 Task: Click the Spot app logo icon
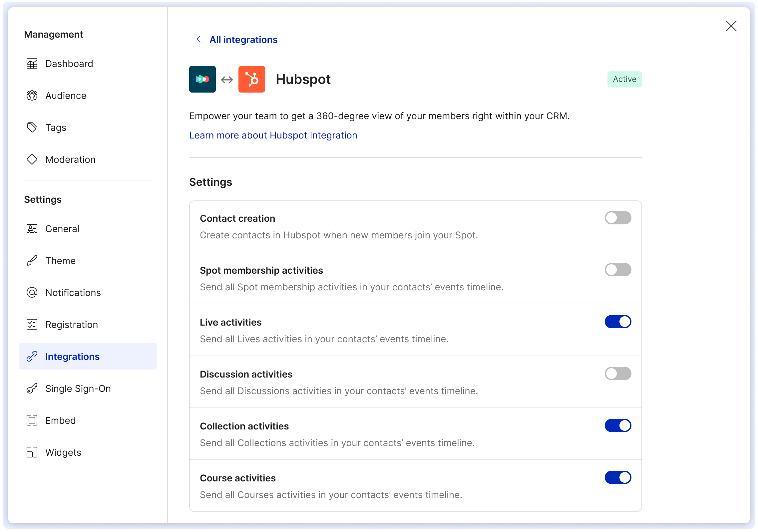202,79
